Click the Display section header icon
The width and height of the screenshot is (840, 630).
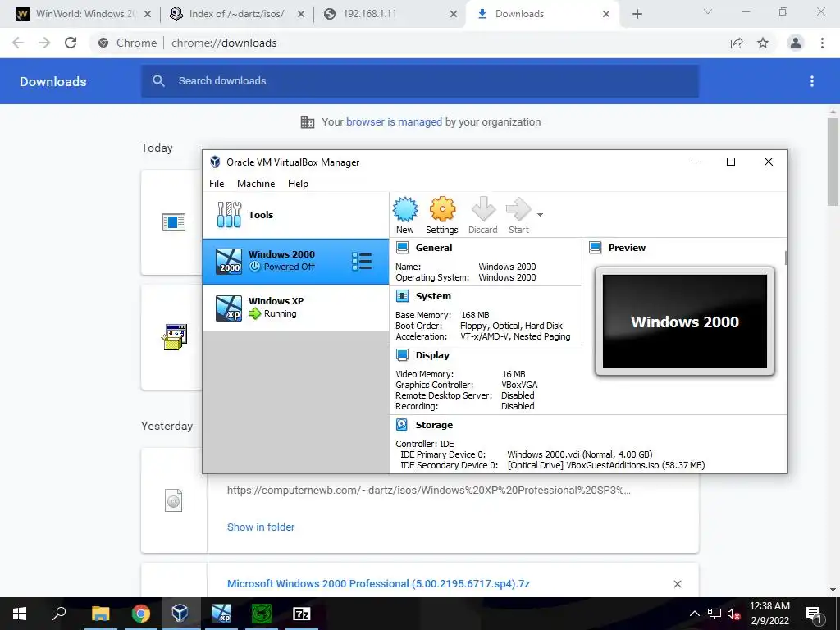coord(402,355)
